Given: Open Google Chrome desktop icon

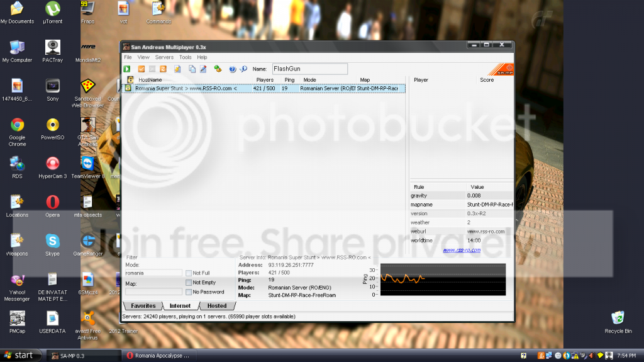Looking at the screenshot, I should tap(17, 132).
